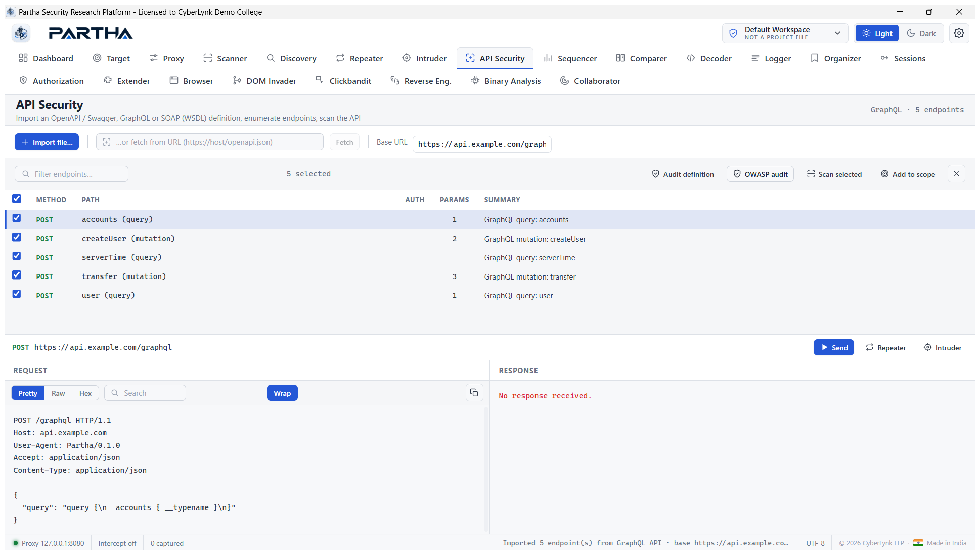Send request to Repeater from request bar
The width and height of the screenshot is (980, 555).
pos(886,347)
